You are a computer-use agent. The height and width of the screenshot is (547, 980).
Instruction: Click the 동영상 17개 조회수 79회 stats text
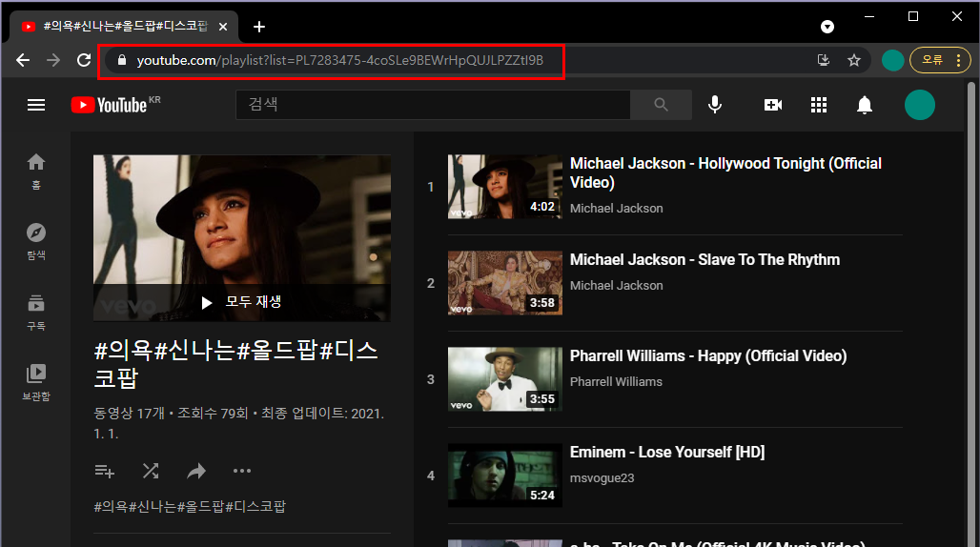(x=238, y=423)
